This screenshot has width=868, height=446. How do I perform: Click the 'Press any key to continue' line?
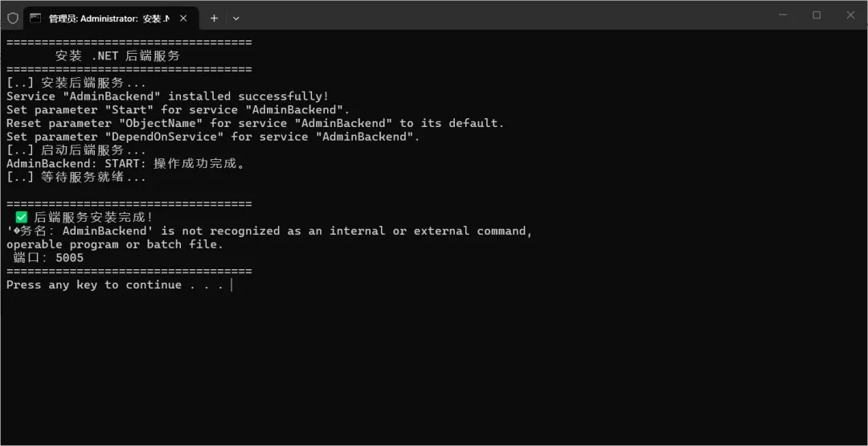(117, 284)
